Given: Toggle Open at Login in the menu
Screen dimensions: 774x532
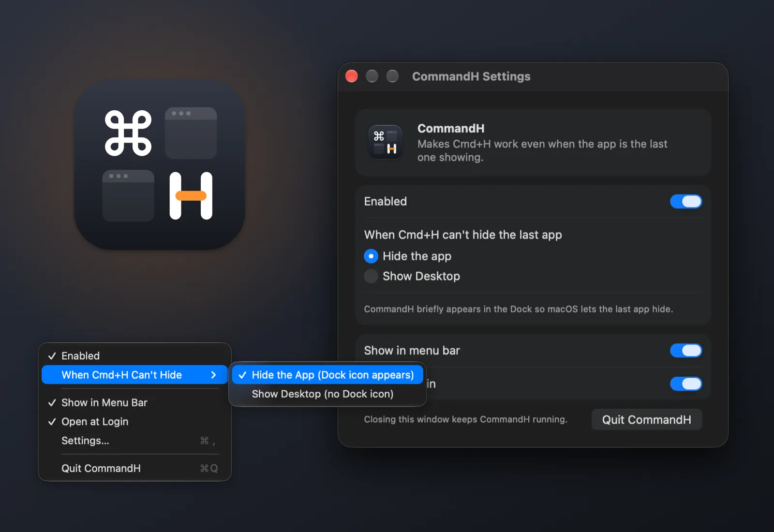Looking at the screenshot, I should tap(134, 422).
